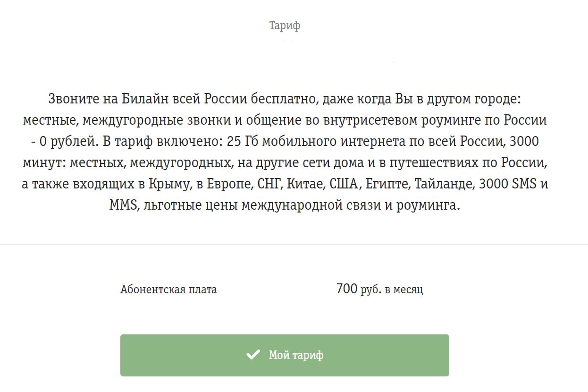Click the "Тариф" heading at the top

pyautogui.click(x=285, y=26)
